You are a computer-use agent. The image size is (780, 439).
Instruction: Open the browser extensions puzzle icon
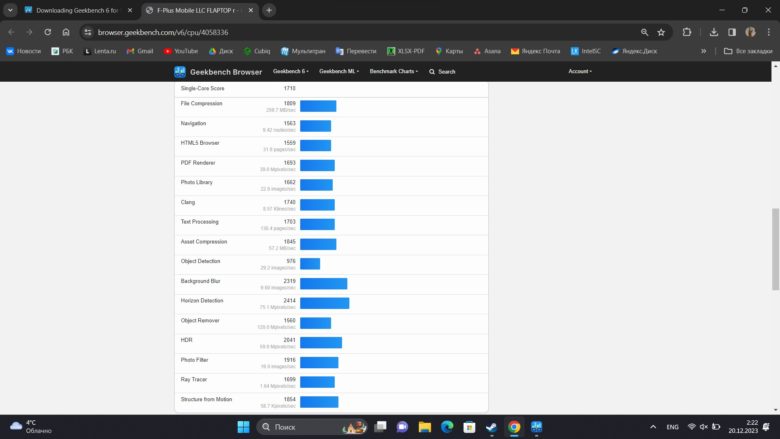point(687,32)
